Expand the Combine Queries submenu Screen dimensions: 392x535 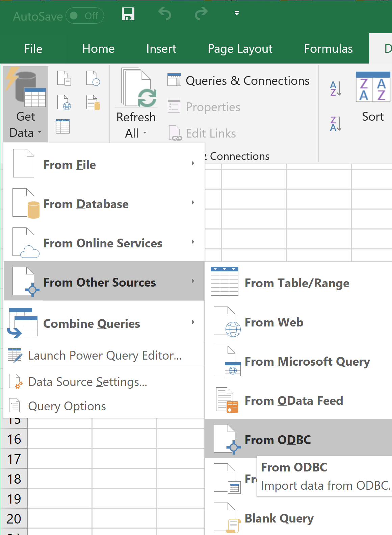click(104, 322)
